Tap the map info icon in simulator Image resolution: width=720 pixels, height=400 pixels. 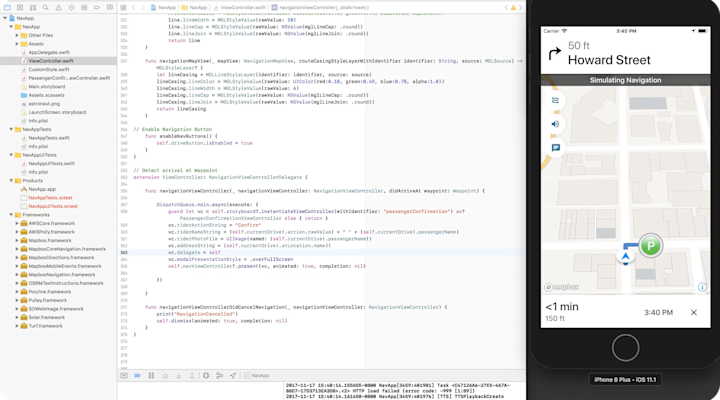(x=702, y=287)
